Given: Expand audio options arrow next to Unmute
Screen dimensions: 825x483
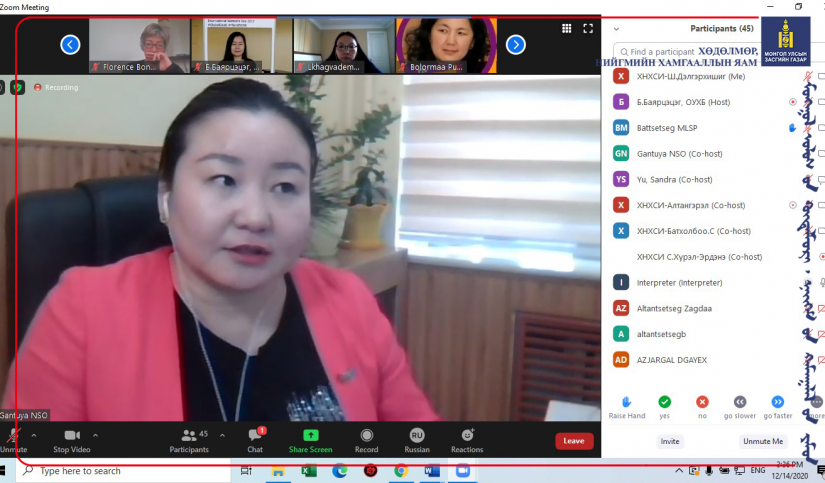Looking at the screenshot, I should [34, 435].
